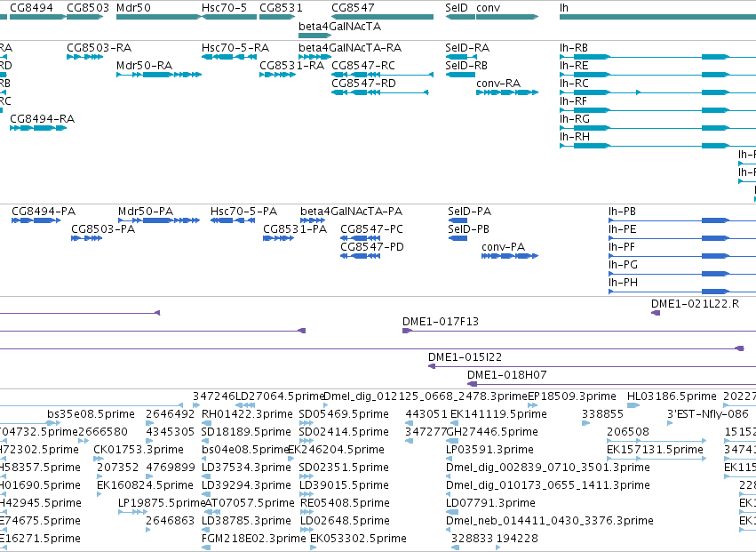The height and width of the screenshot is (552, 756).
Task: Select the Ih gene label in top track
Action: tap(563, 8)
